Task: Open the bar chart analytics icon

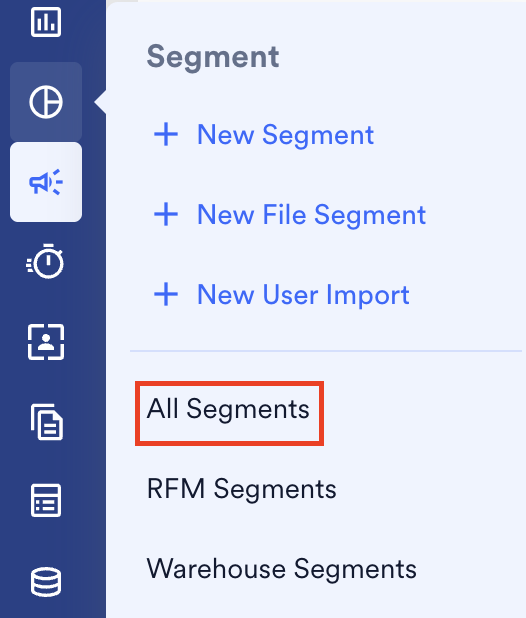Action: click(x=46, y=22)
